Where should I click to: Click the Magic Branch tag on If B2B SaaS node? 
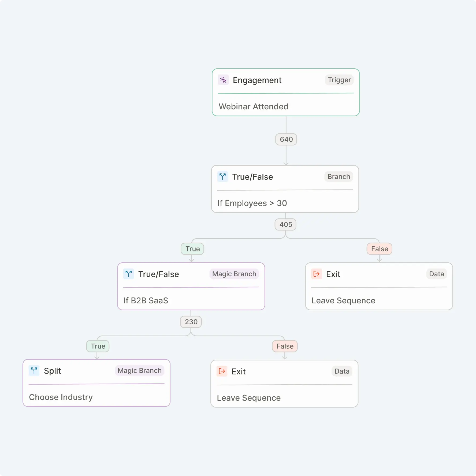[x=234, y=274]
